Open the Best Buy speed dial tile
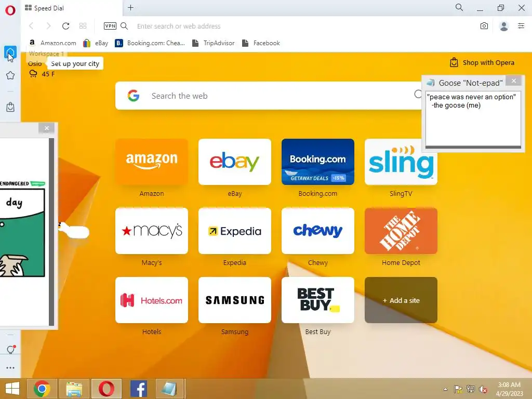 [318, 300]
